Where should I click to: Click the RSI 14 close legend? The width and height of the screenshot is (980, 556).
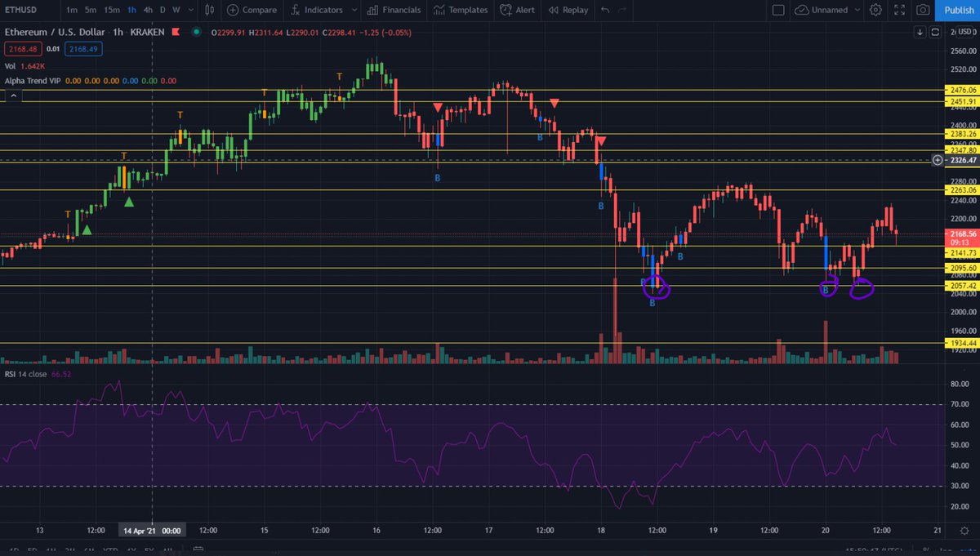pos(25,374)
